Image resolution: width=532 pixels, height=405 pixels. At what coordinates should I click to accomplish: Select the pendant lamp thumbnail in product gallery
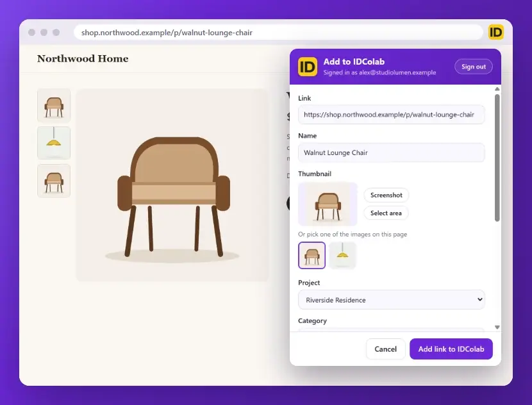[x=54, y=143]
